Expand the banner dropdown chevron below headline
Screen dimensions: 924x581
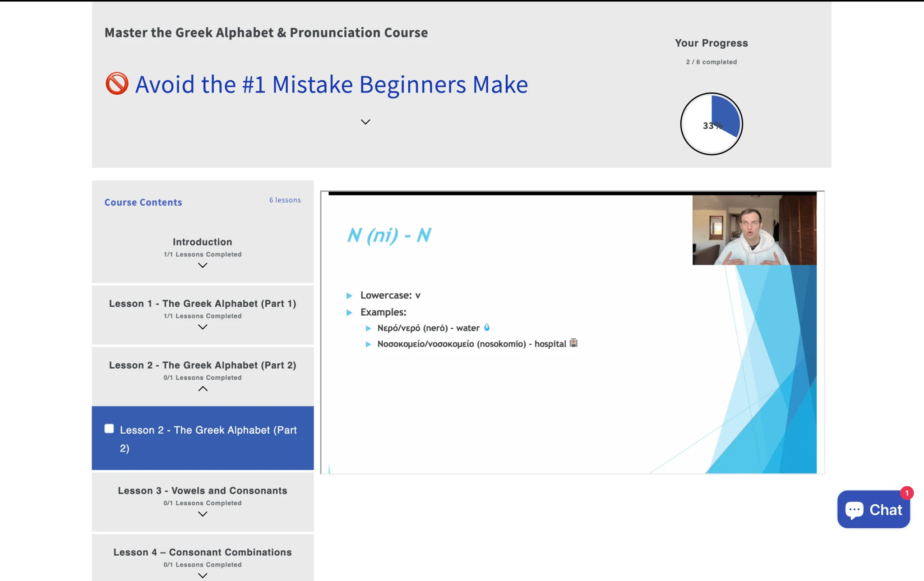pyautogui.click(x=365, y=122)
